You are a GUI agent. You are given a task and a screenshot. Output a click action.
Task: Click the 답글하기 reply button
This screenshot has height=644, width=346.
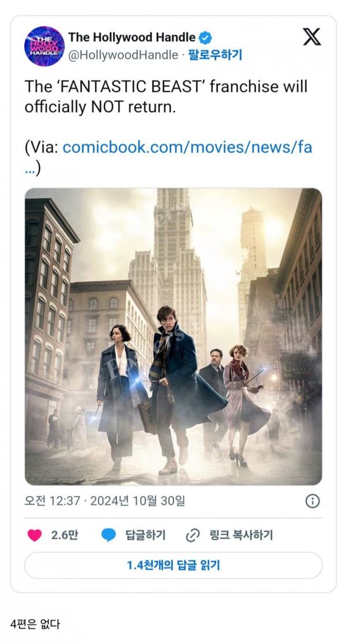tap(145, 535)
